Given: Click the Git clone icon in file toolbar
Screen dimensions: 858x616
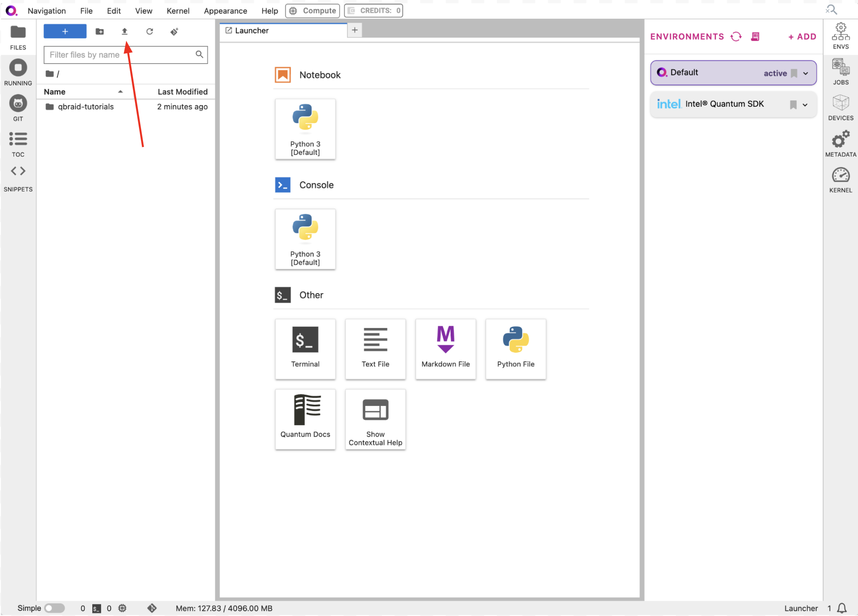Looking at the screenshot, I should [174, 31].
